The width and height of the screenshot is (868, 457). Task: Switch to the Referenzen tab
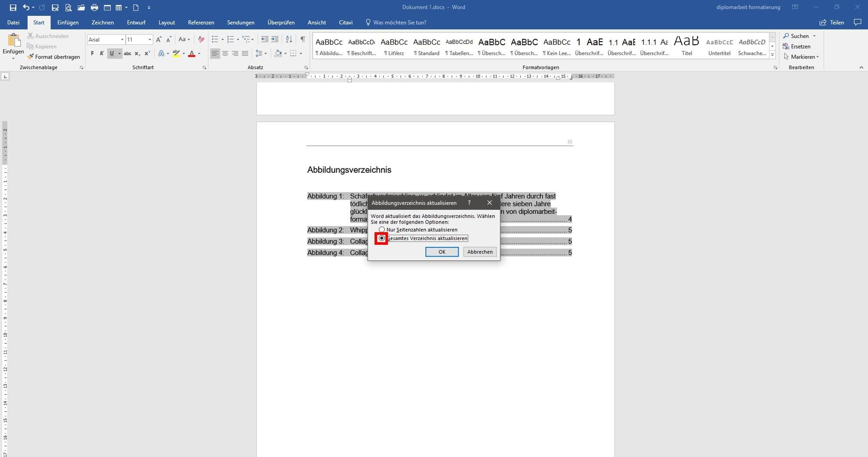click(x=201, y=23)
